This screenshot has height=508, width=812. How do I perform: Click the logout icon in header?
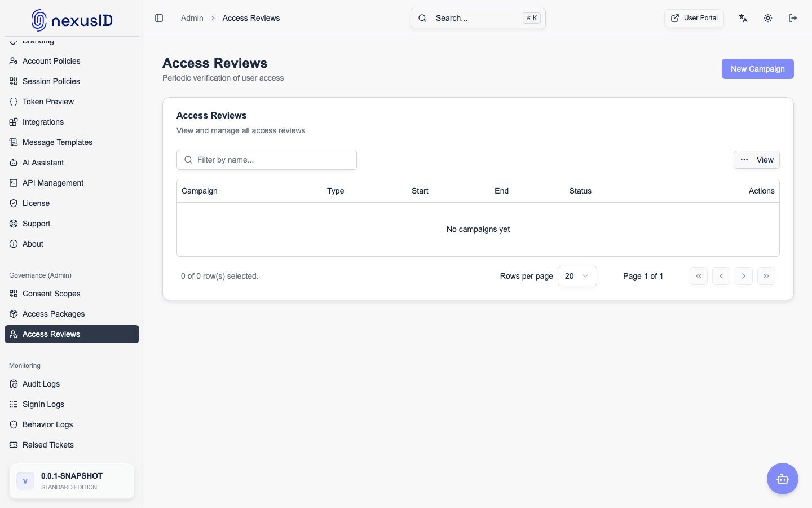tap(793, 18)
